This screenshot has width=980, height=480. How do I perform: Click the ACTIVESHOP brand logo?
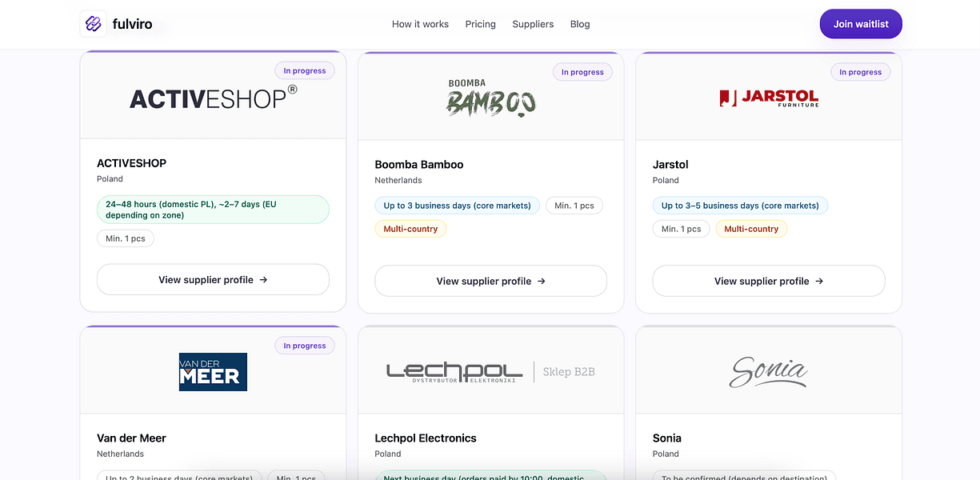[213, 96]
